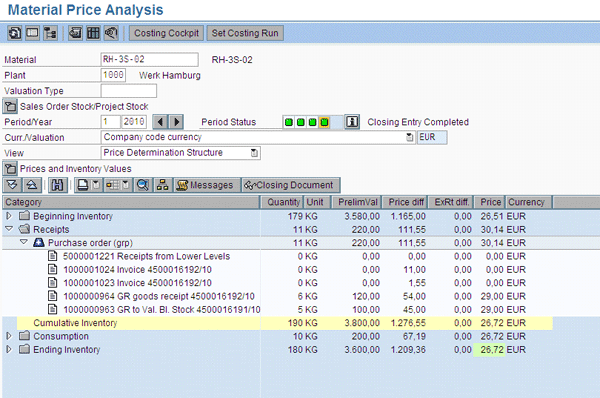
Task: Open the Closing Document button
Action: [x=290, y=185]
